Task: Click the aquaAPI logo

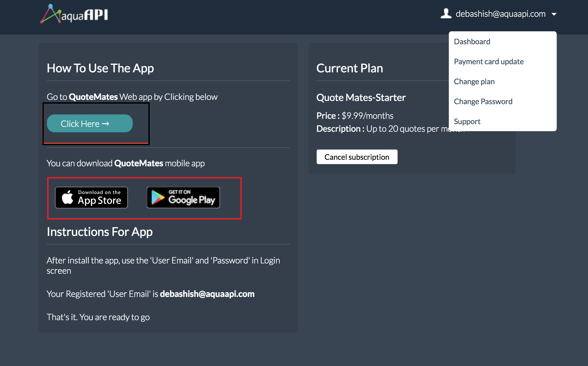Action: pyautogui.click(x=74, y=14)
